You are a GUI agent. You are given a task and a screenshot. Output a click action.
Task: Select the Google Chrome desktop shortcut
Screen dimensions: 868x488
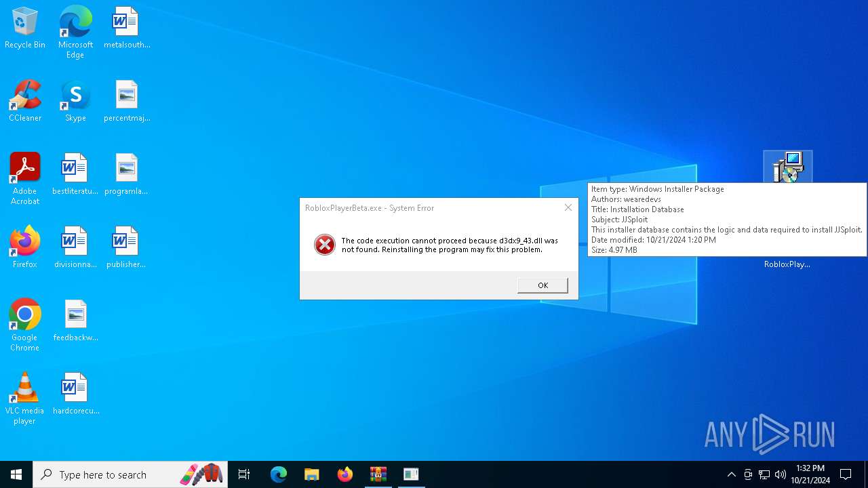tap(25, 325)
